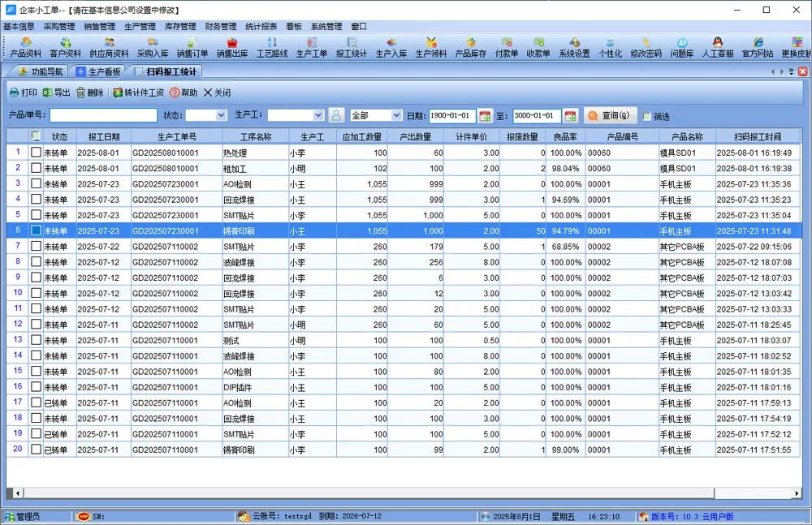
Task: Click the tab list dropdown arrow
Action: click(x=791, y=72)
